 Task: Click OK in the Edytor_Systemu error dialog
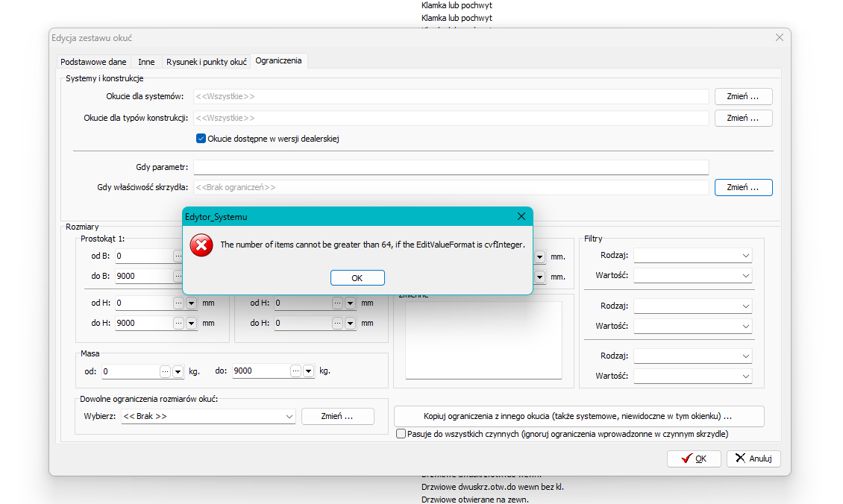pos(357,277)
